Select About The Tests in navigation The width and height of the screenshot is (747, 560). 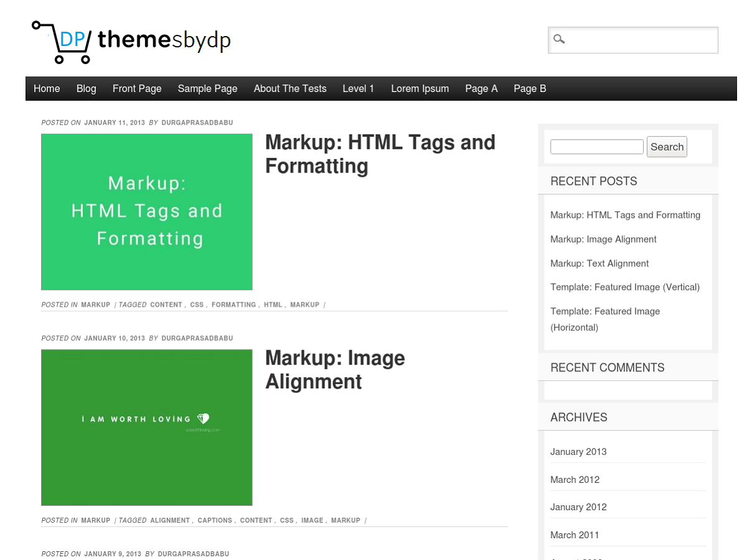tap(289, 88)
